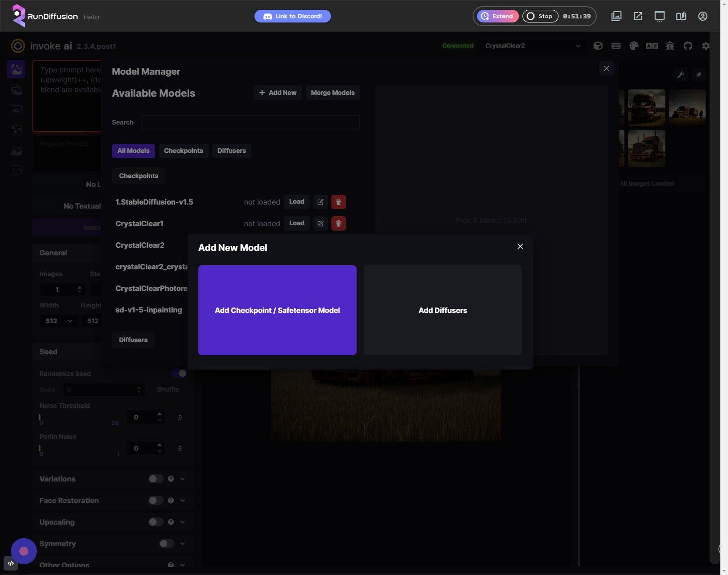This screenshot has width=728, height=575.
Task: Open the RunDiffusion gallery images icon
Action: click(616, 16)
